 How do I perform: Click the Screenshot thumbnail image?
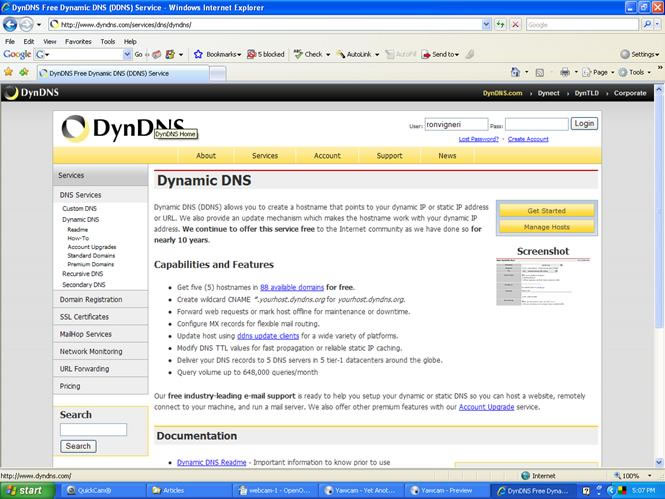click(543, 282)
